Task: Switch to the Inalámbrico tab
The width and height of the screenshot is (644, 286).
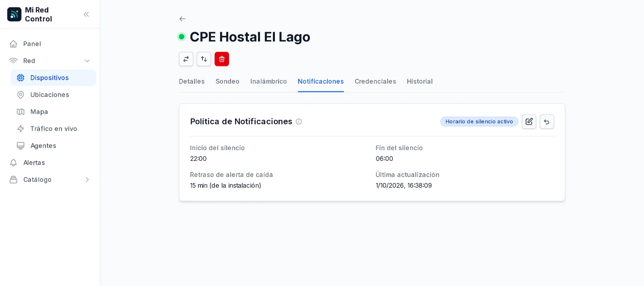Action: pyautogui.click(x=268, y=81)
